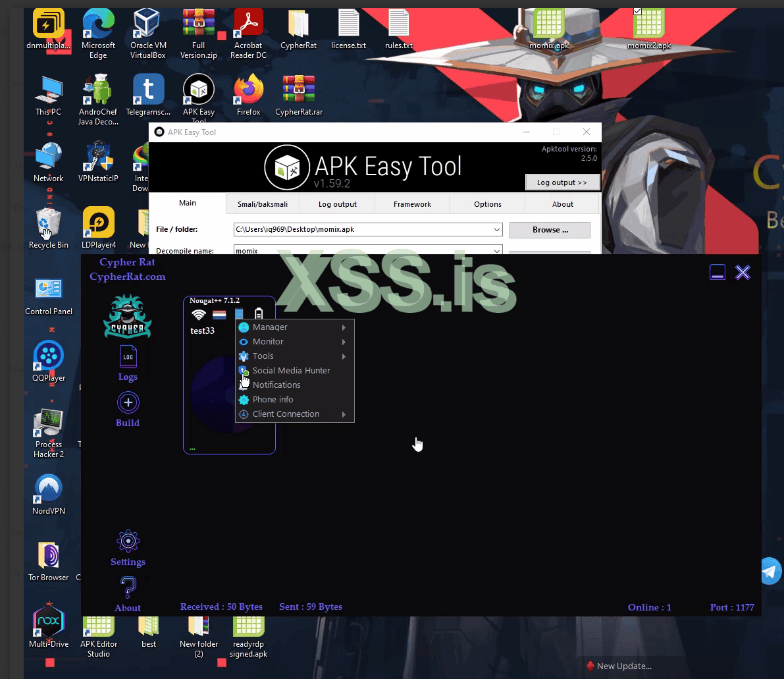The image size is (784, 679).
Task: Click the About question mark icon
Action: (128, 587)
